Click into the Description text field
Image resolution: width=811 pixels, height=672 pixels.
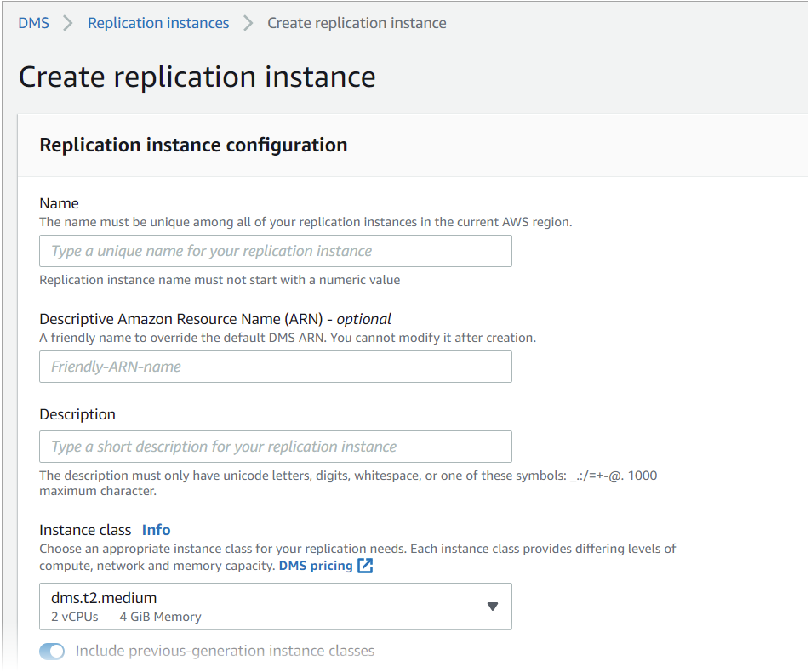pos(276,447)
